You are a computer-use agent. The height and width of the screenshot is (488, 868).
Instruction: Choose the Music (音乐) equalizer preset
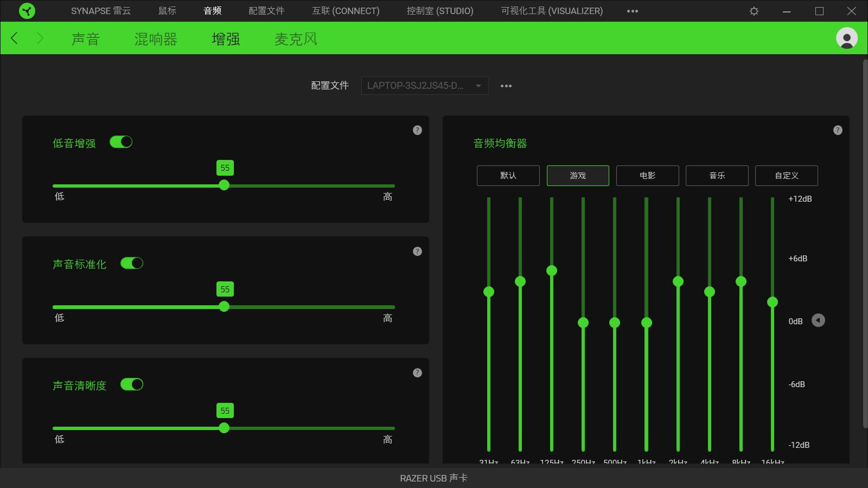coord(717,176)
